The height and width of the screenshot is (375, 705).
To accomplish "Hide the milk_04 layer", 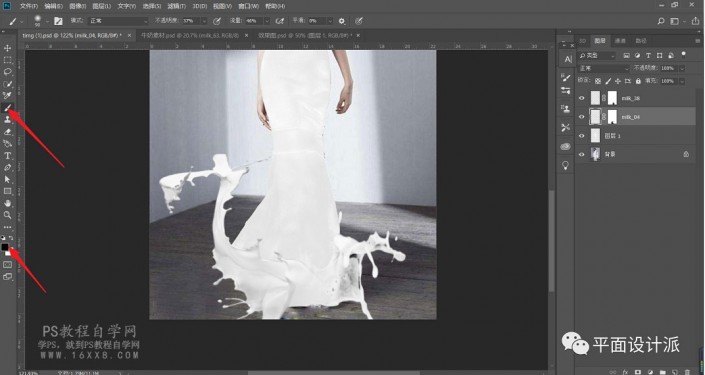I will (x=582, y=117).
